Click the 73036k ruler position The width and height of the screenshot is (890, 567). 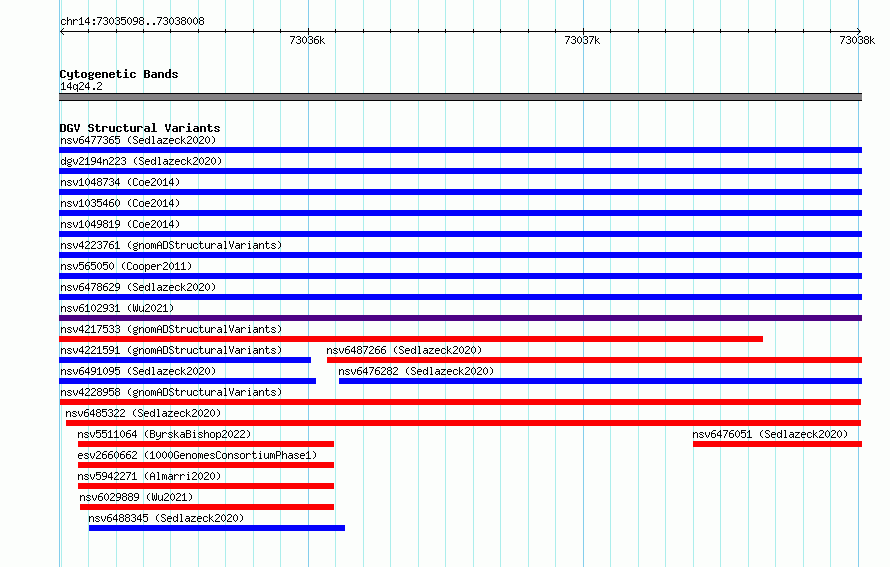pos(307,40)
